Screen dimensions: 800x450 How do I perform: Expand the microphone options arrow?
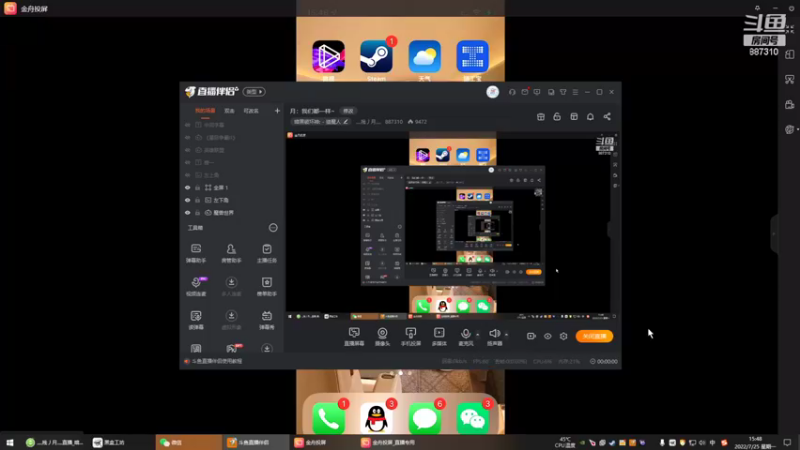click(x=478, y=335)
